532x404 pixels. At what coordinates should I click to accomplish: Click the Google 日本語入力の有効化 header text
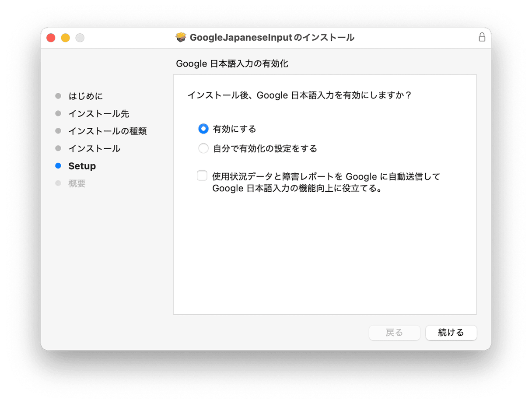(x=232, y=64)
